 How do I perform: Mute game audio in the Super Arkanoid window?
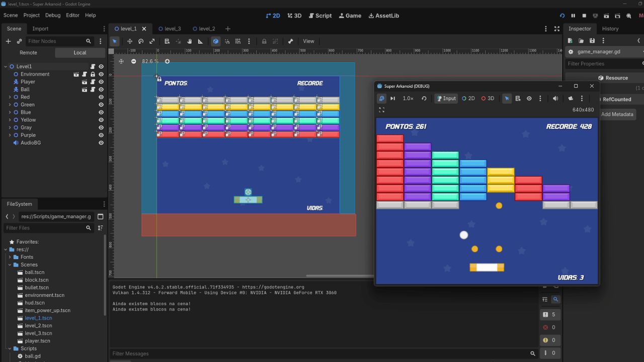coord(555,99)
